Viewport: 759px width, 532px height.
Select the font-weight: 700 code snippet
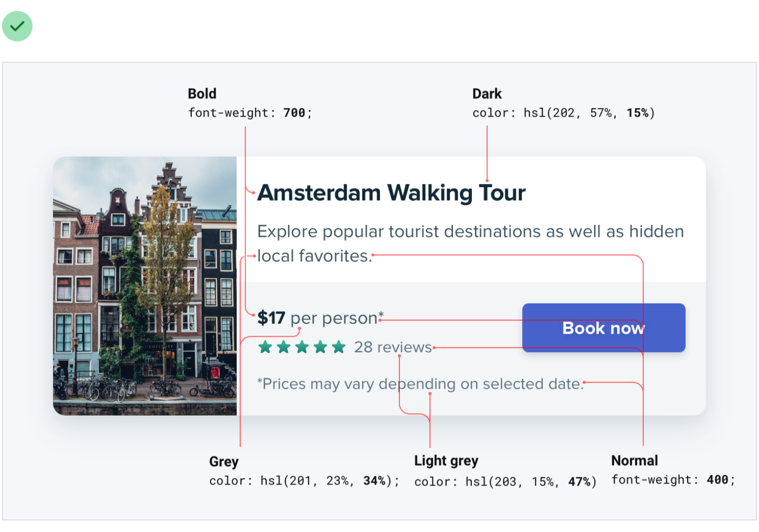250,113
